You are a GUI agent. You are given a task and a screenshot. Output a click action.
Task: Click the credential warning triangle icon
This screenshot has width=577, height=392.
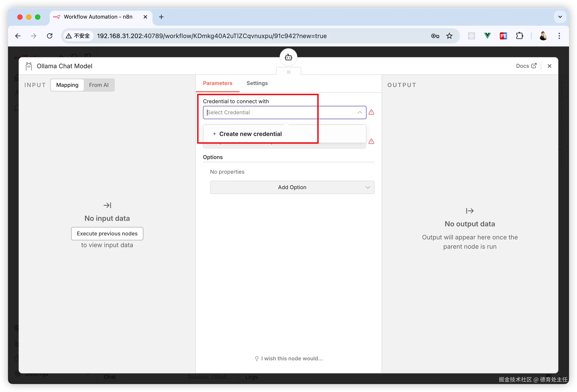click(371, 112)
